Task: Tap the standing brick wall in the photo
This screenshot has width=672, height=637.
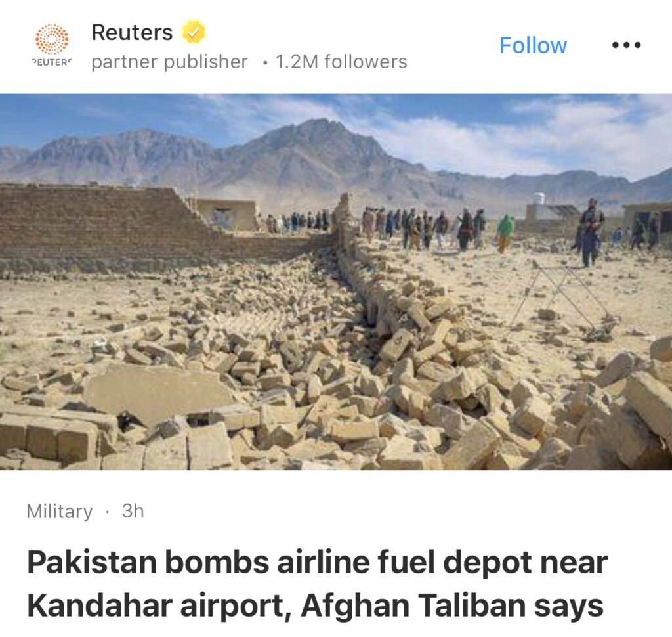Action: (x=129, y=223)
